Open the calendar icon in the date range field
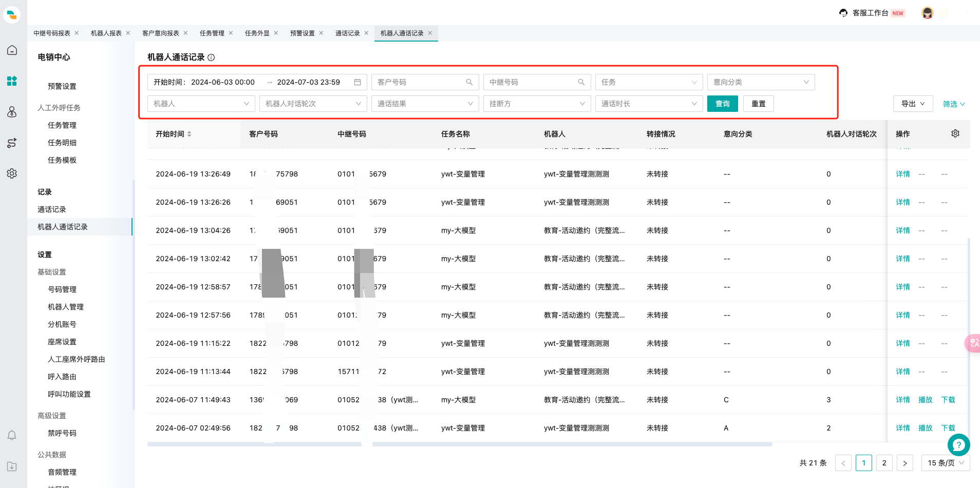This screenshot has width=980, height=488. point(357,82)
